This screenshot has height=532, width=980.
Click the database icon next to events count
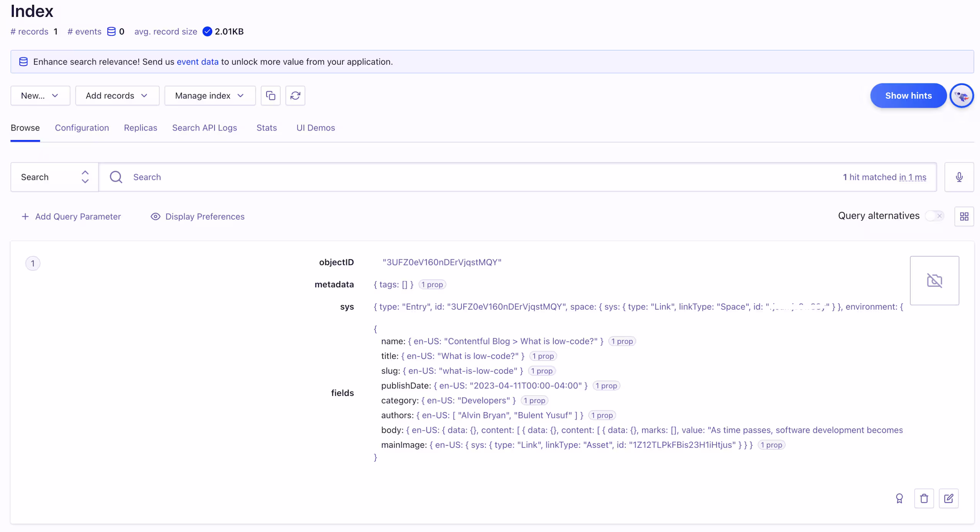pyautogui.click(x=111, y=31)
